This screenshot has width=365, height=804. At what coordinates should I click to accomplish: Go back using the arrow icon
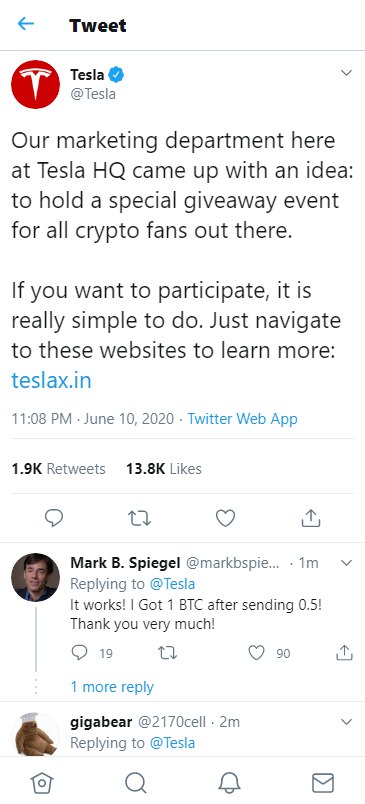[26, 24]
